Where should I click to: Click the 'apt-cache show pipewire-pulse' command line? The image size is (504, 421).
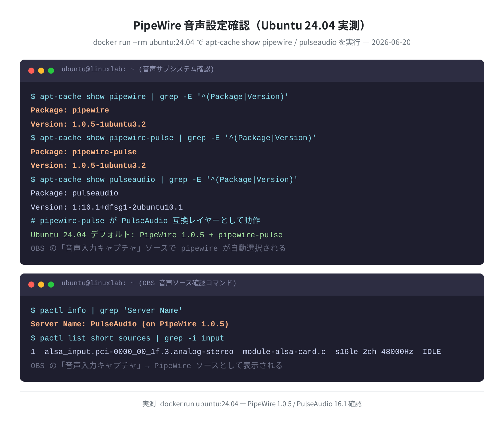tap(174, 138)
